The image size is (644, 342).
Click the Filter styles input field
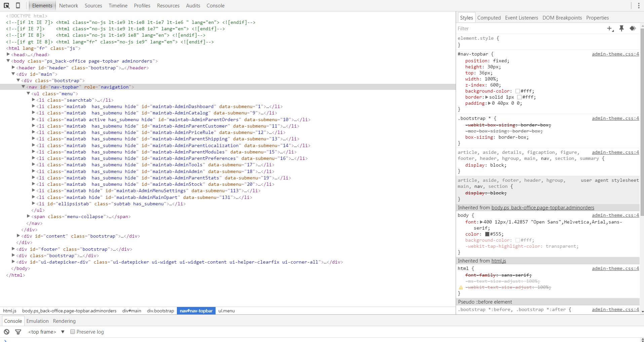tap(530, 29)
